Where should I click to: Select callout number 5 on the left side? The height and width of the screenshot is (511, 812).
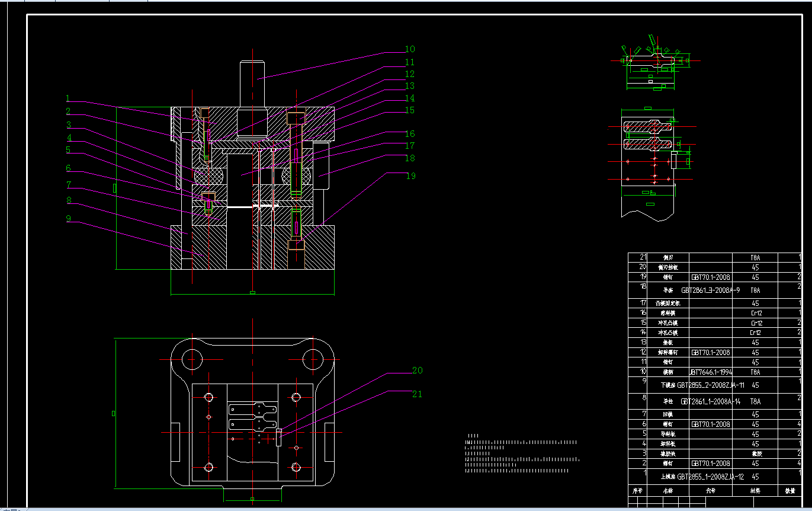pos(68,150)
